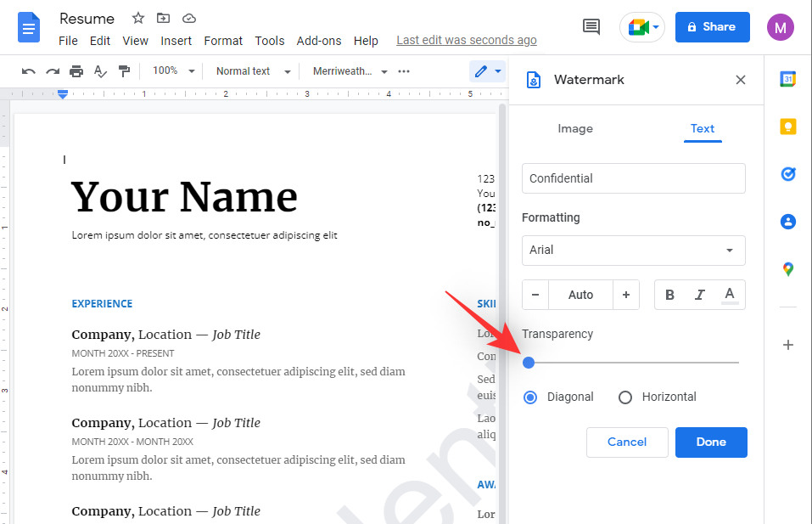
Task: Click the left indent ruler marker
Action: click(x=63, y=95)
